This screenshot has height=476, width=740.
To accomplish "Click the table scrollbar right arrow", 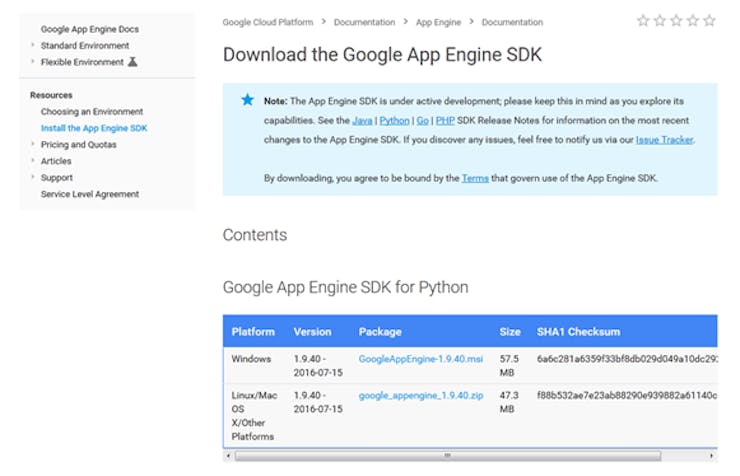I will [712, 455].
